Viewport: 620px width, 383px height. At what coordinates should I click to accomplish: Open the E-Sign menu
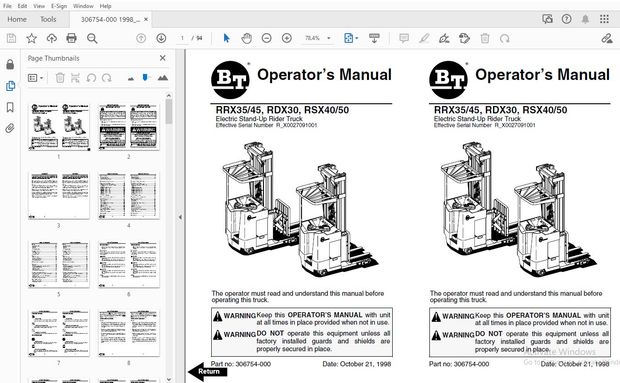tap(59, 6)
